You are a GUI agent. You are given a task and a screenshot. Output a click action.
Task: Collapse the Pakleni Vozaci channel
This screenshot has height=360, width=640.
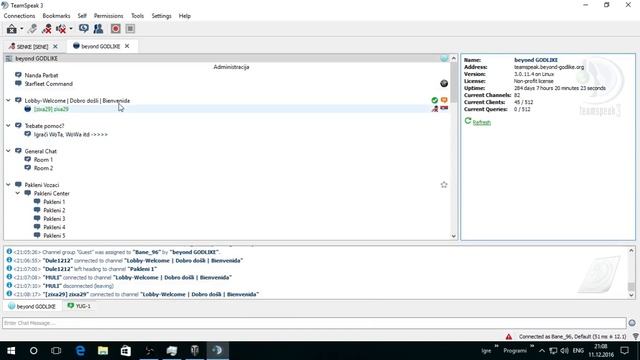[x=8, y=185]
